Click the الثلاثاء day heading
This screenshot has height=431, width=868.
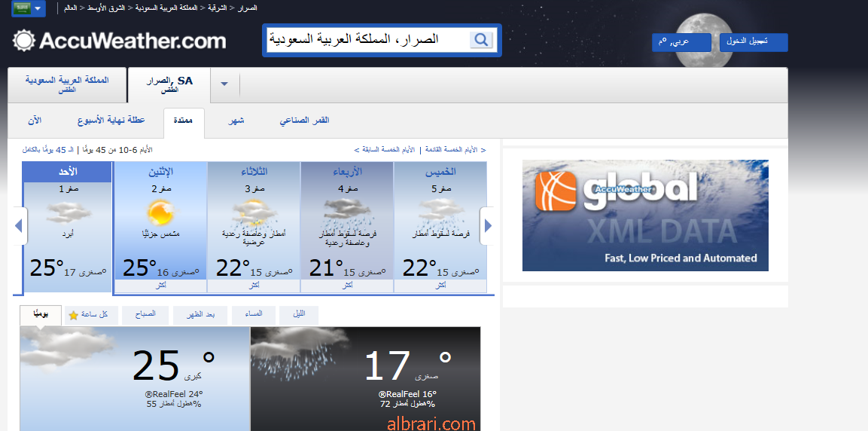254,173
